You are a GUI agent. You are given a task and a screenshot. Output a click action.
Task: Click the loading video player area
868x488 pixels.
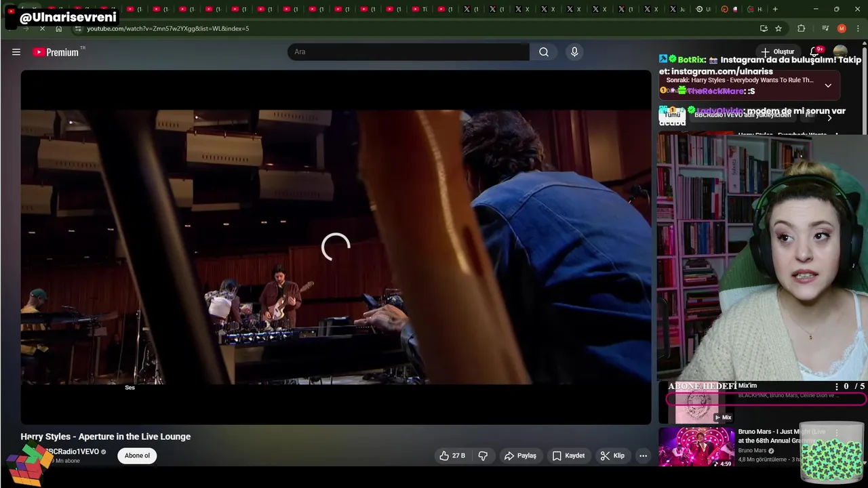[x=336, y=247]
